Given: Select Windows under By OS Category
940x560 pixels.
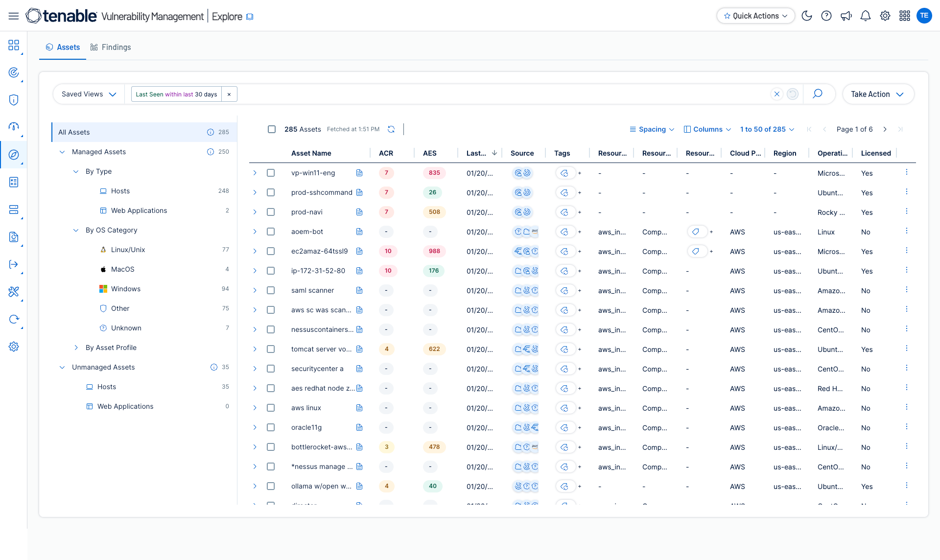Looking at the screenshot, I should coord(126,289).
